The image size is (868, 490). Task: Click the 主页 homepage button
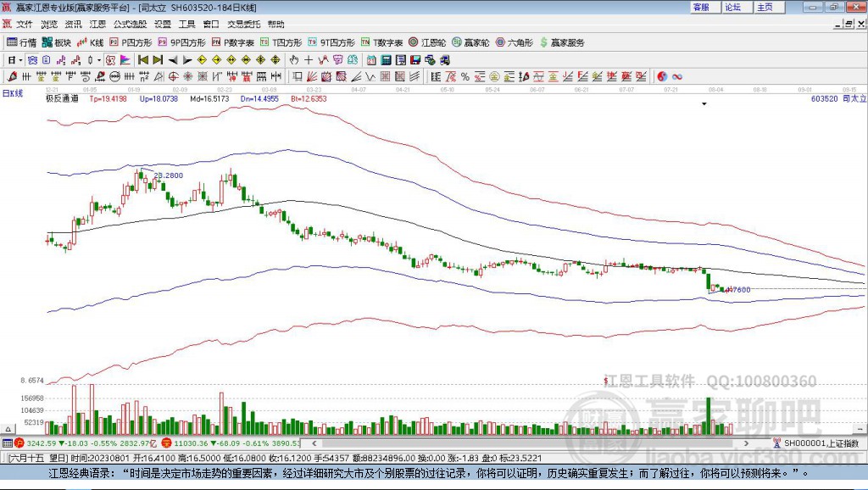point(769,7)
